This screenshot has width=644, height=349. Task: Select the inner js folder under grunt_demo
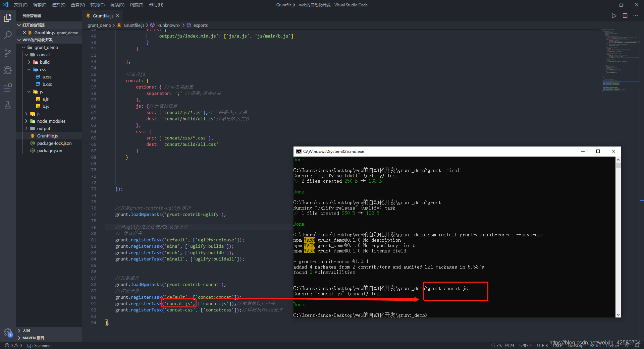tap(39, 114)
